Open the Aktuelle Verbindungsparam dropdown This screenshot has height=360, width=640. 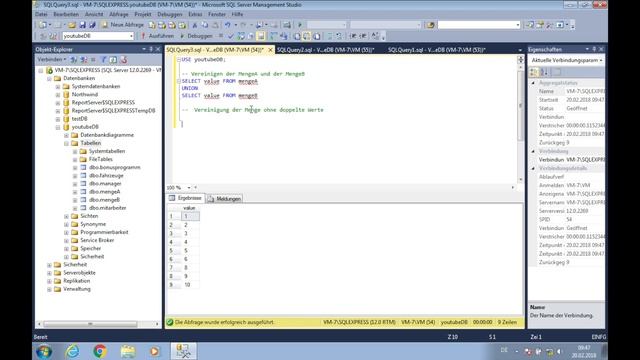coord(567,60)
